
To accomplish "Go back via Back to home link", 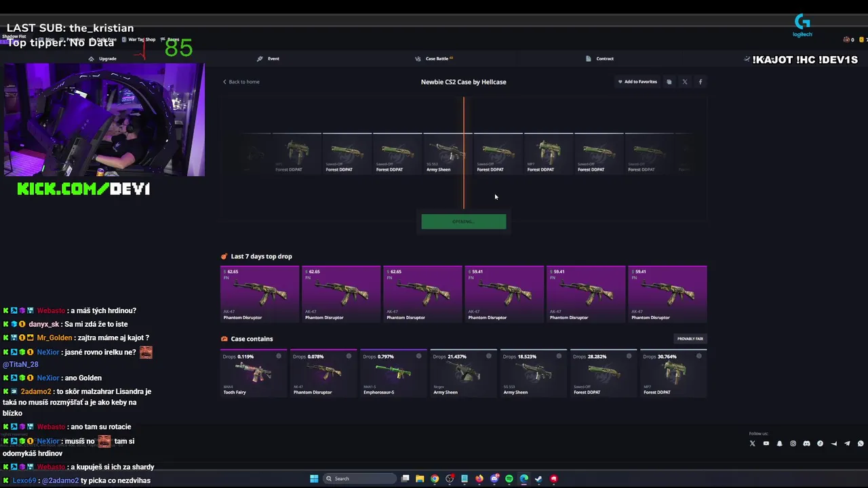I will click(241, 82).
